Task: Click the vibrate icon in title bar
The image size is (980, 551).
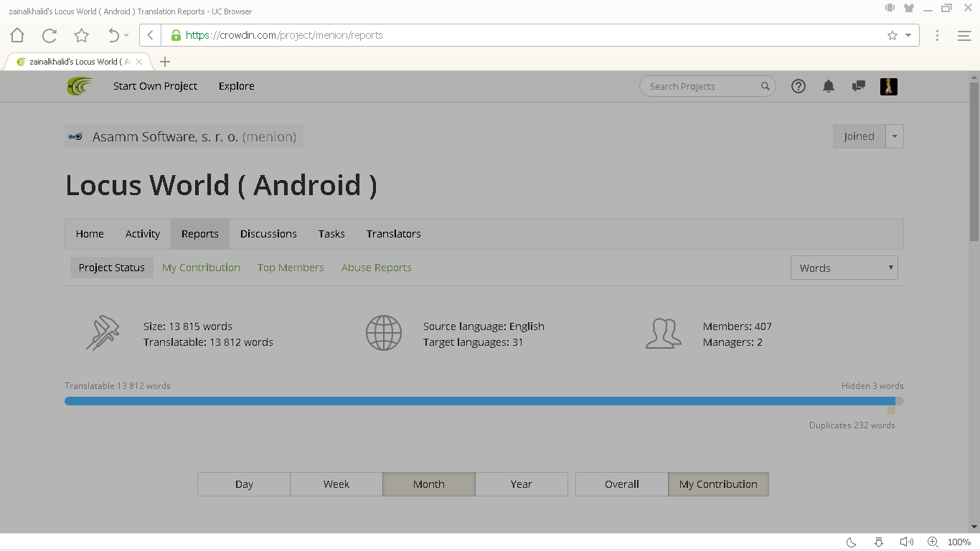Action: pyautogui.click(x=890, y=8)
